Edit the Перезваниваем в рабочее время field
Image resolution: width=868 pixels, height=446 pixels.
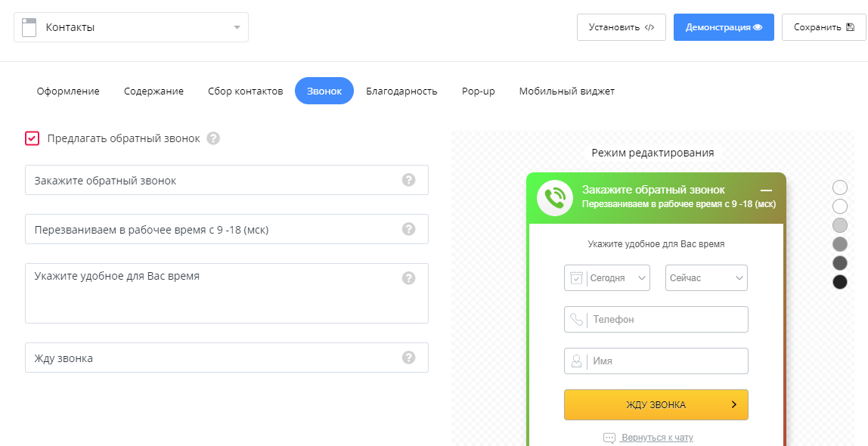click(x=226, y=229)
